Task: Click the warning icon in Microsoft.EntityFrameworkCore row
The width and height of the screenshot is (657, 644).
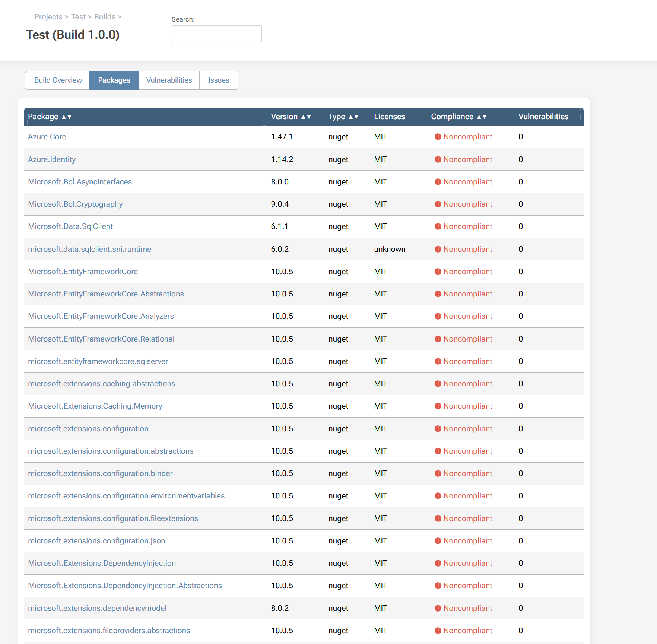Action: [438, 272]
